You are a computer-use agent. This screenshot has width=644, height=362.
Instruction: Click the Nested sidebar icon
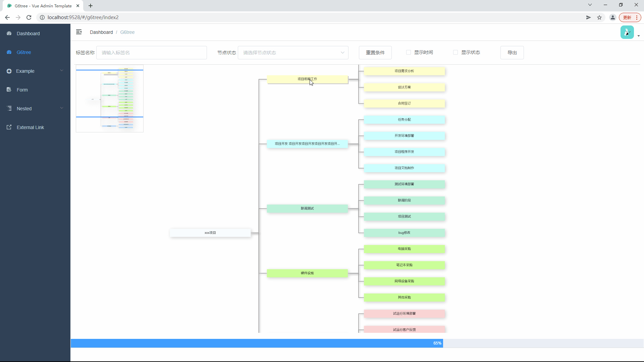(x=9, y=108)
